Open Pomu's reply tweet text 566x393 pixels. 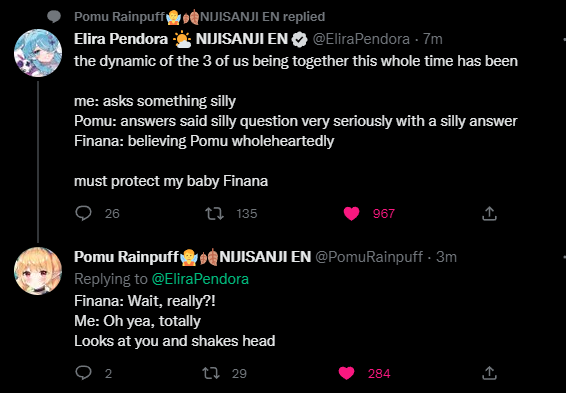[x=175, y=321]
